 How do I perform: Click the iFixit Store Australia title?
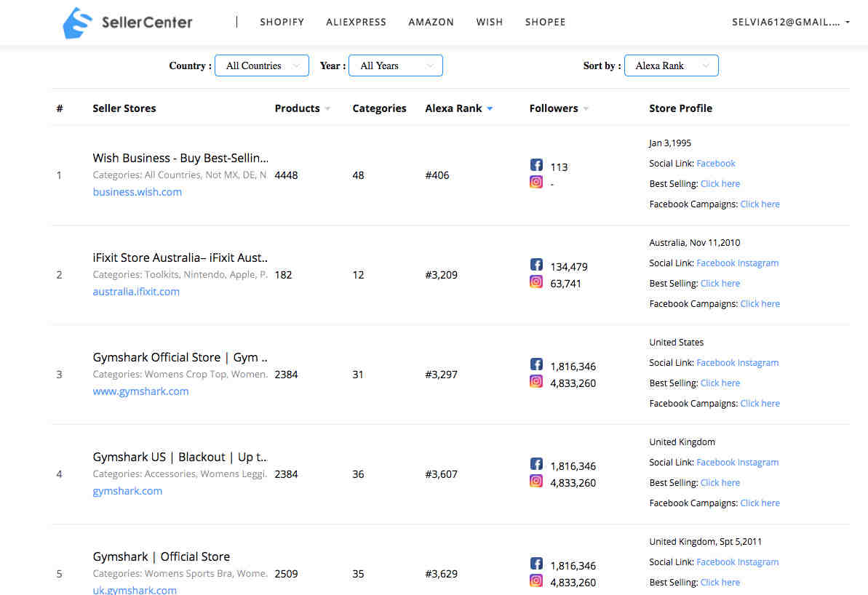coord(180,258)
